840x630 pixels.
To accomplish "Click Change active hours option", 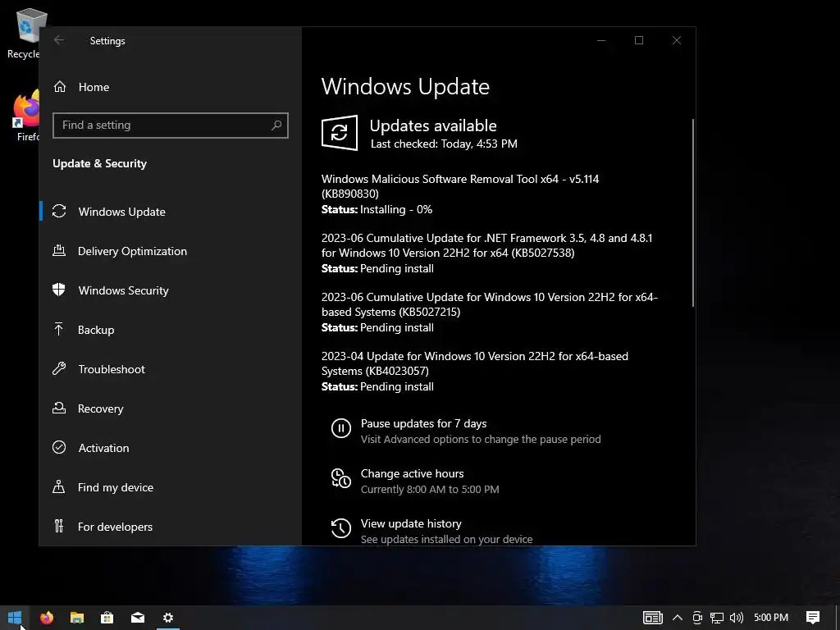I will pos(412,473).
